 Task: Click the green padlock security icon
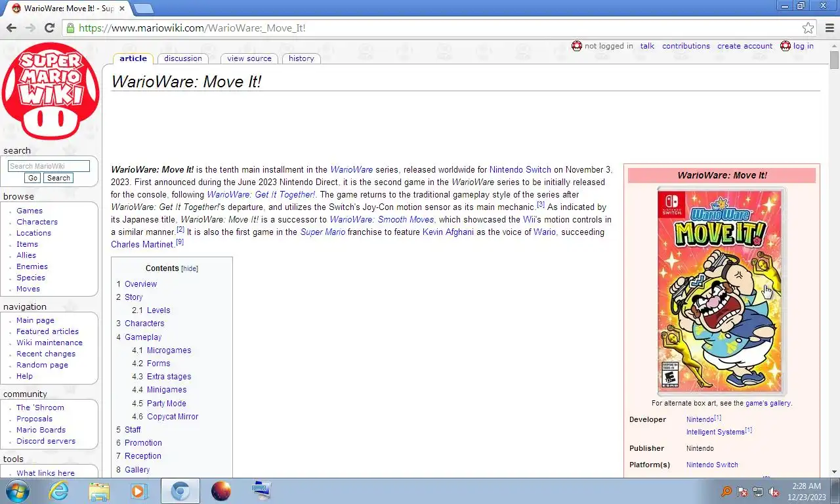[70, 28]
